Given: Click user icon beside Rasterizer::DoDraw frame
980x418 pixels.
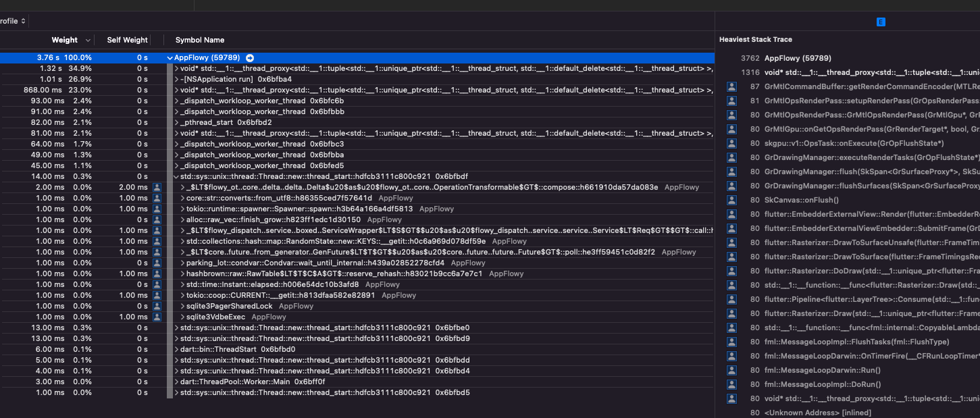Looking at the screenshot, I should click(731, 271).
